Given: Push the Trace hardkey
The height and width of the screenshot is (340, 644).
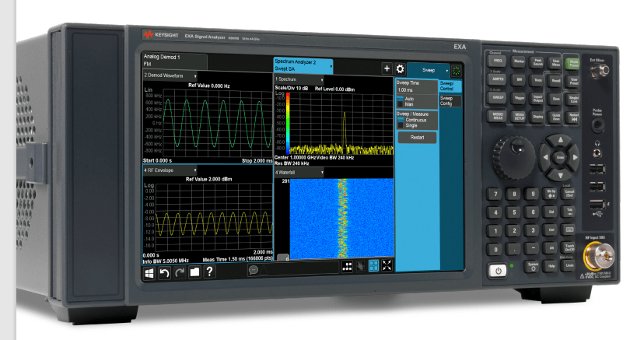Looking at the screenshot, I should (x=537, y=80).
